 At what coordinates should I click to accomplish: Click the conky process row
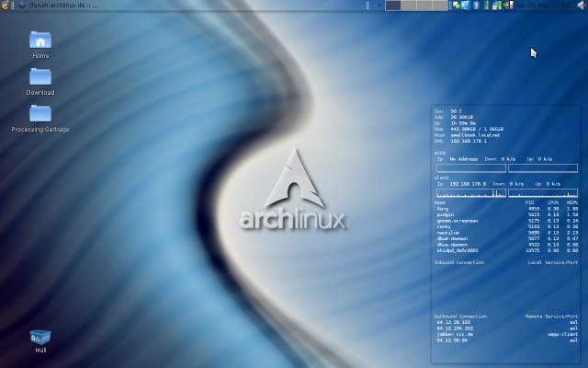(x=507, y=226)
